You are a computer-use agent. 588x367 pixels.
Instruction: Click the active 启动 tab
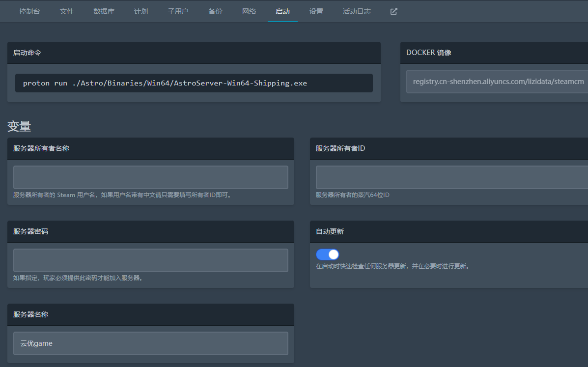pos(282,11)
